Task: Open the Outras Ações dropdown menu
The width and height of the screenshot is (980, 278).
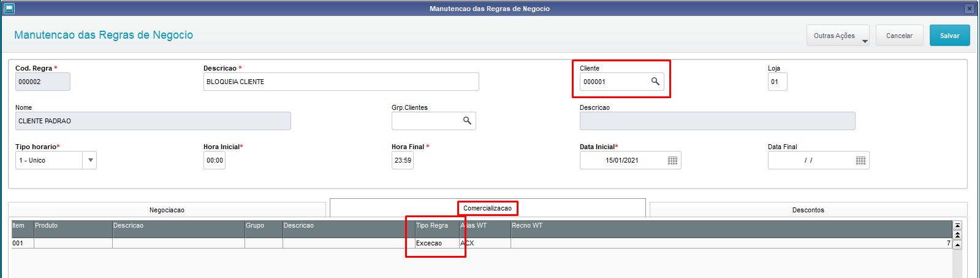Action: (837, 36)
